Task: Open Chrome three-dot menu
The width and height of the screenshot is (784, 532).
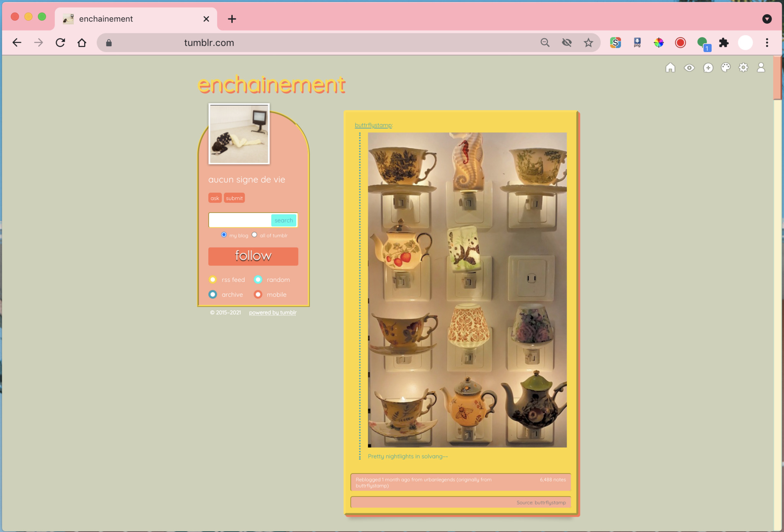Action: pos(767,43)
